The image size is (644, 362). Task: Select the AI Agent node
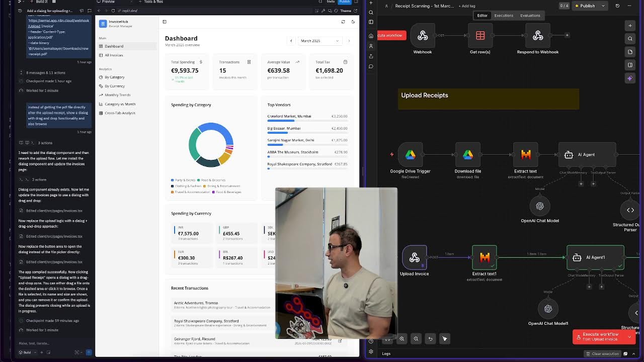(587, 155)
